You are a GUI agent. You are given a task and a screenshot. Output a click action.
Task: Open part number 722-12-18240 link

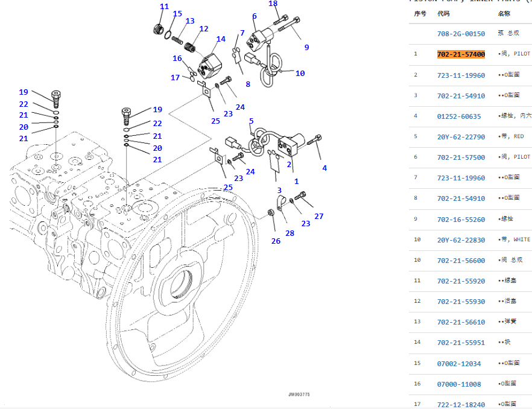tap(461, 405)
